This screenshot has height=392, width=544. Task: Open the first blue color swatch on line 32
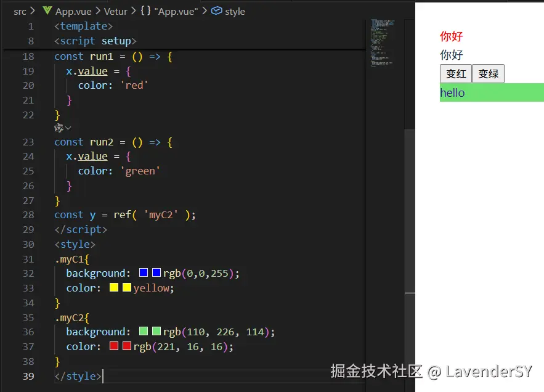click(144, 272)
